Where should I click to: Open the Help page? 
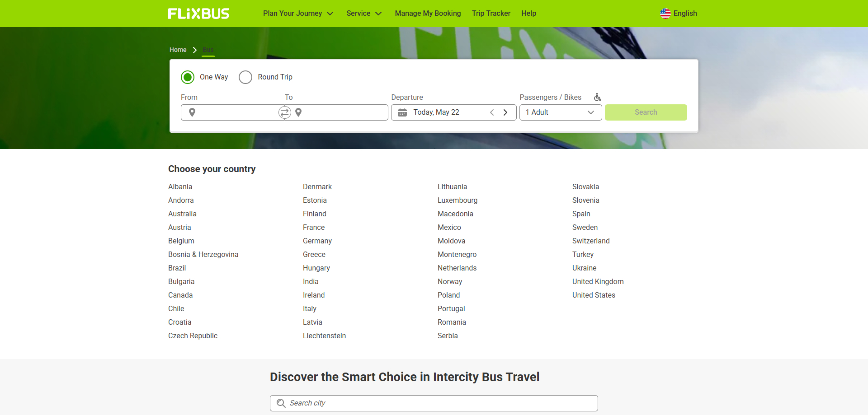pos(528,14)
